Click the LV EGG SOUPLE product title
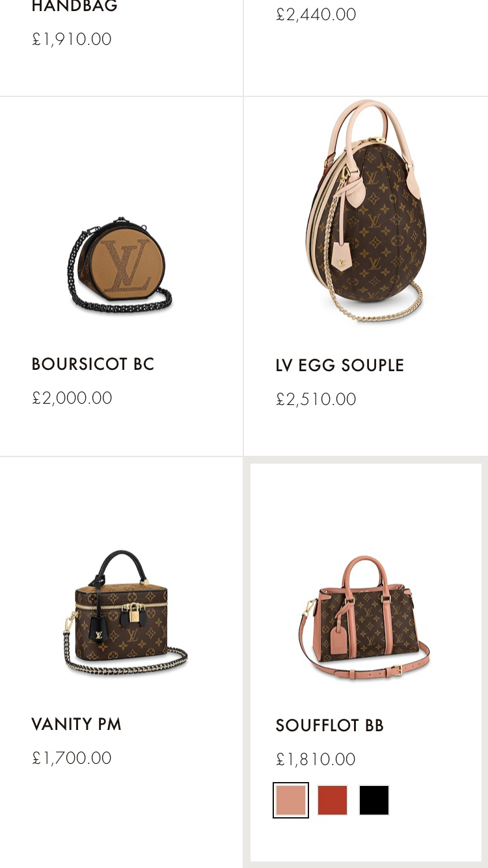488x868 pixels. 340,365
